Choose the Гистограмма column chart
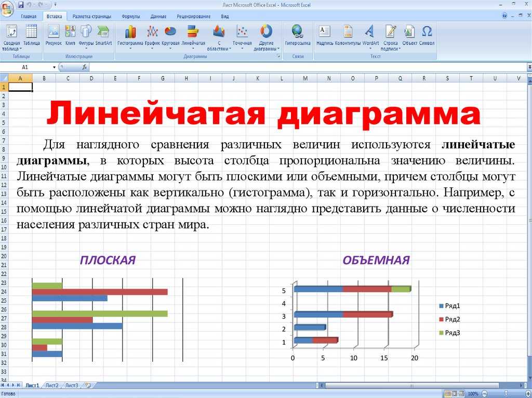The width and height of the screenshot is (532, 398). click(130, 37)
